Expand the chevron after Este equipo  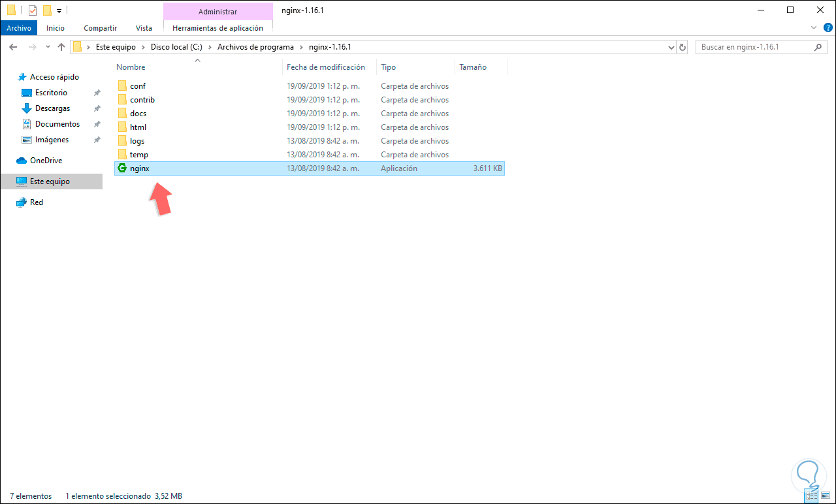(x=143, y=47)
